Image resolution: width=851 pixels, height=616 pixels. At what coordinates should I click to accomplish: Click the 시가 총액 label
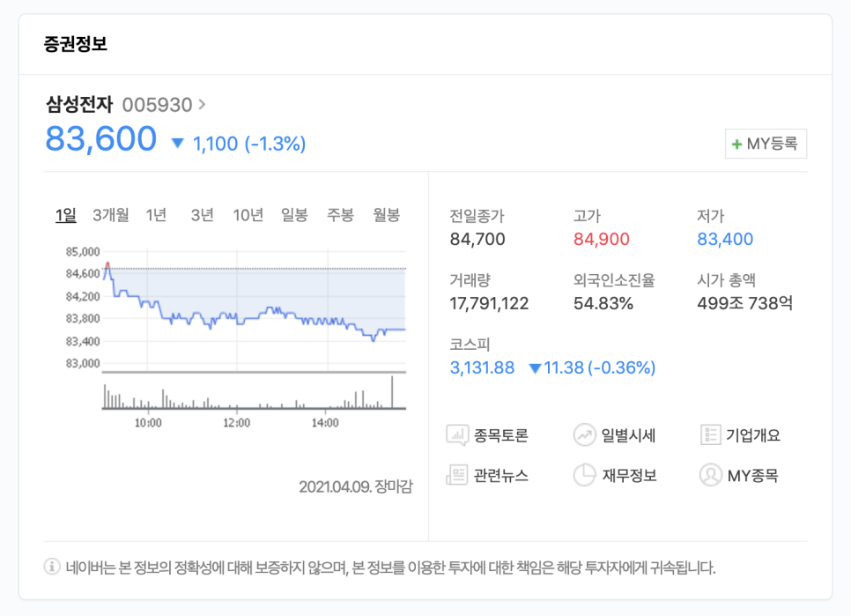[x=727, y=280]
